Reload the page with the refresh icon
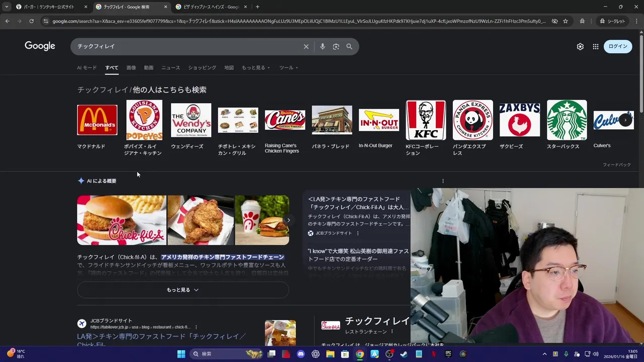644x362 pixels. coord(31,21)
